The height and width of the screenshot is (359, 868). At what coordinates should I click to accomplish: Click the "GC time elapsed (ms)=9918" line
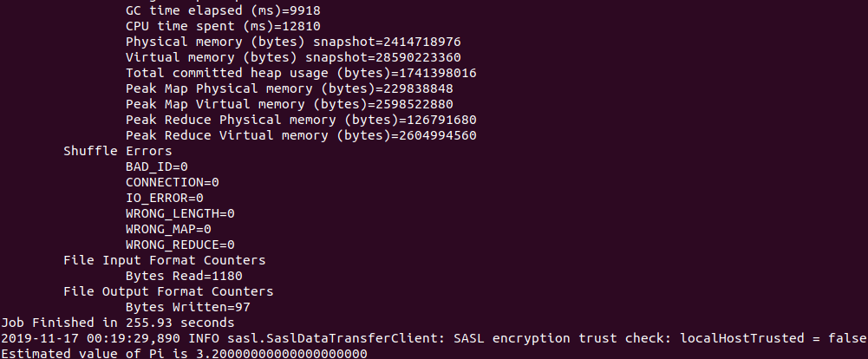[x=215, y=10]
